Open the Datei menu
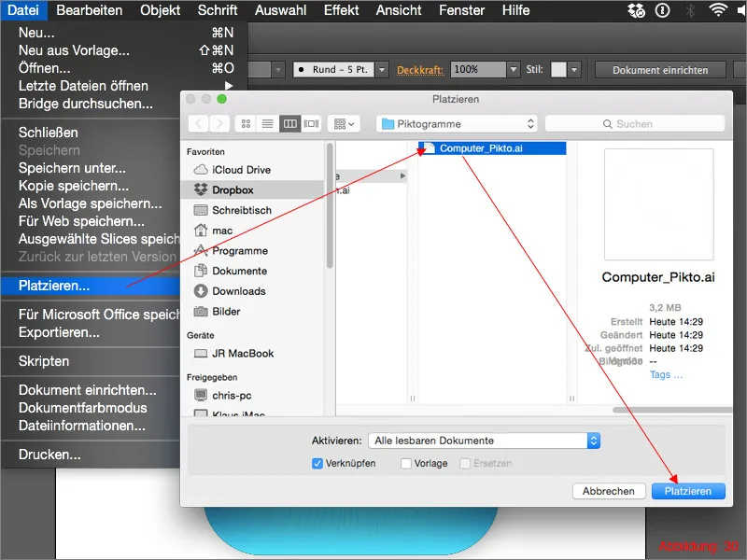747x560 pixels. 23,10
